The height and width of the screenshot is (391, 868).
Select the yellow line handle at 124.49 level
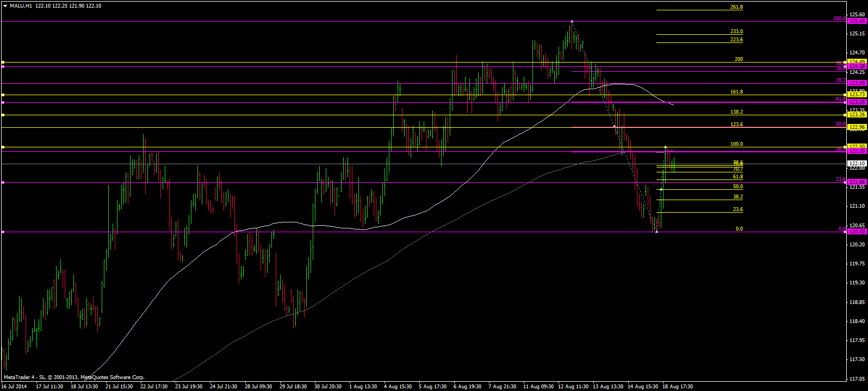tap(3, 62)
